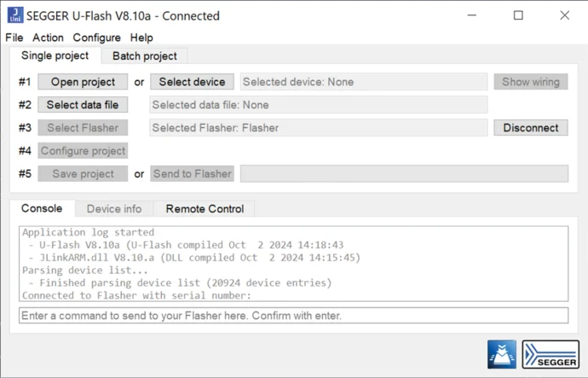This screenshot has width=588, height=378.
Task: Close the U-Flash window
Action: (565, 15)
